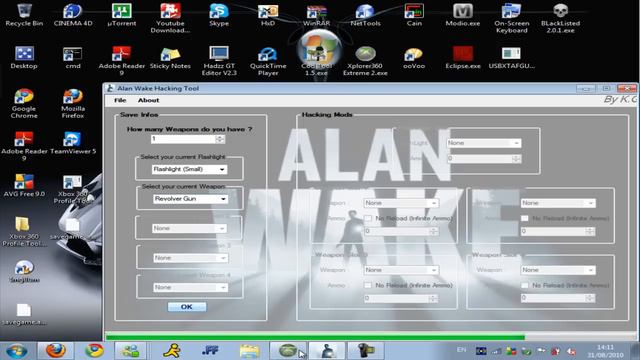Open the About menu
Viewport: 640px width, 360px height.
click(x=148, y=100)
